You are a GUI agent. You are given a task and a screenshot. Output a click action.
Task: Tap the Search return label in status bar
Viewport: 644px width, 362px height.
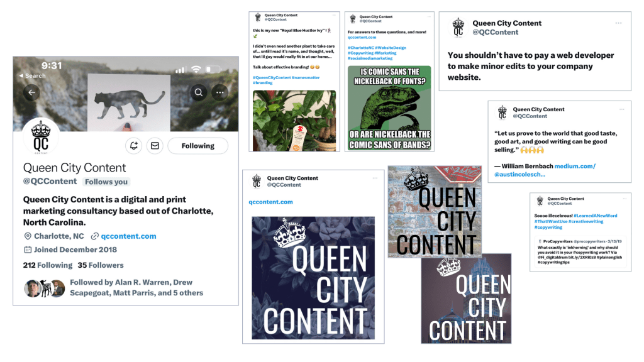tap(33, 75)
